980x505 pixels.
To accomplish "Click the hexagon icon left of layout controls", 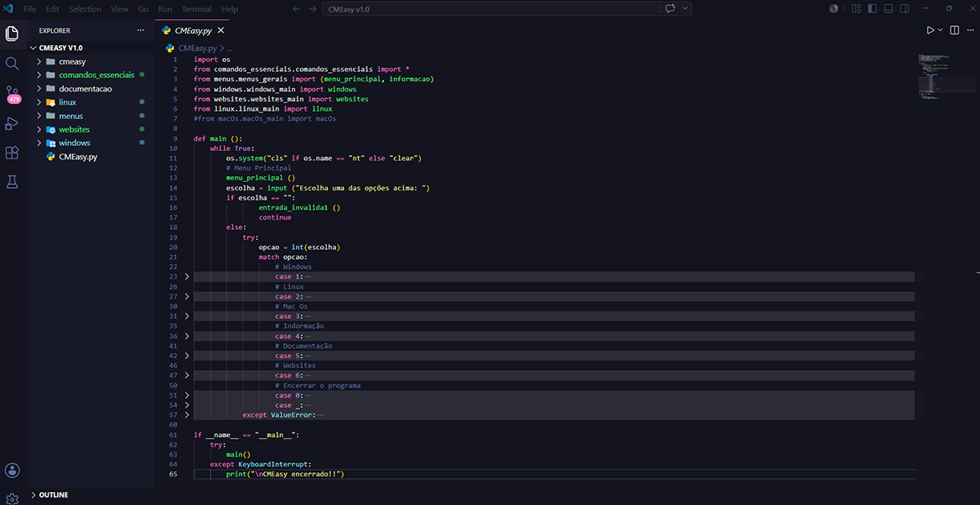I will tap(833, 8).
